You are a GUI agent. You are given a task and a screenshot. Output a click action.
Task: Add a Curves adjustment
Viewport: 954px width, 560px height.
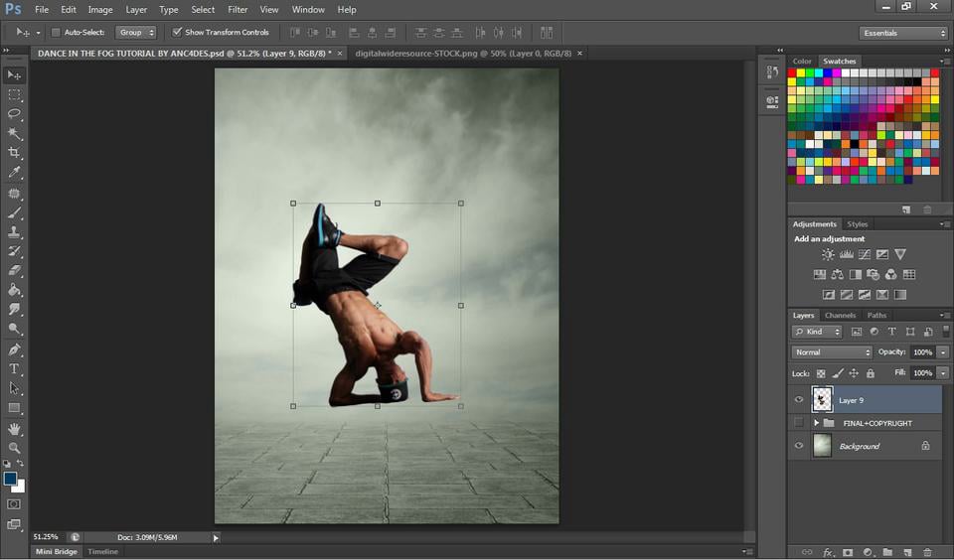(864, 255)
